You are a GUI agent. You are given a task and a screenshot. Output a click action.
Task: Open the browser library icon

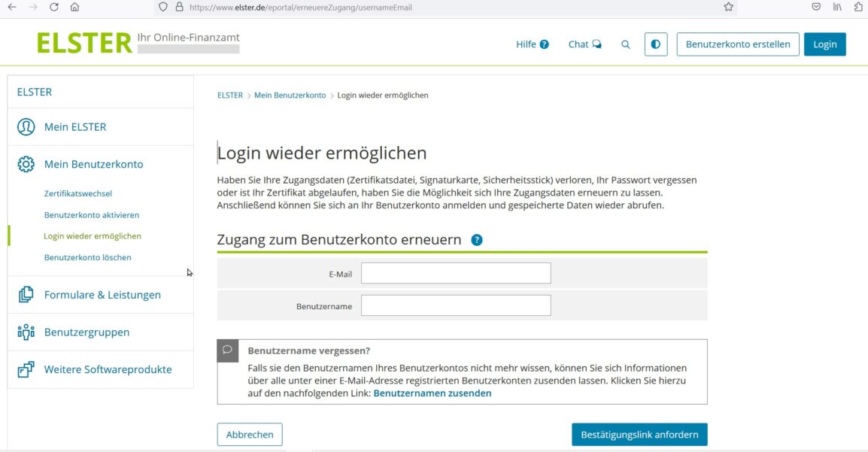coord(837,8)
